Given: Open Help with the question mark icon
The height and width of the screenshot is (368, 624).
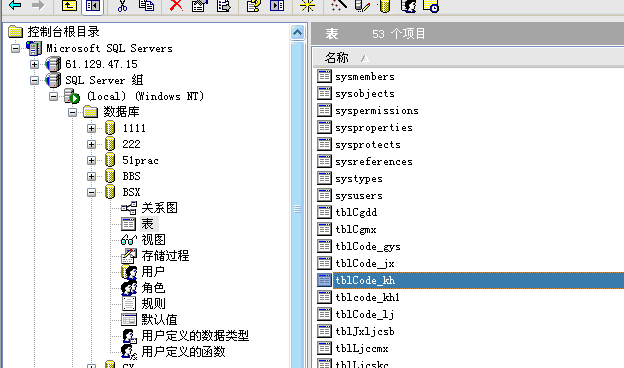Looking at the screenshot, I should [x=254, y=6].
